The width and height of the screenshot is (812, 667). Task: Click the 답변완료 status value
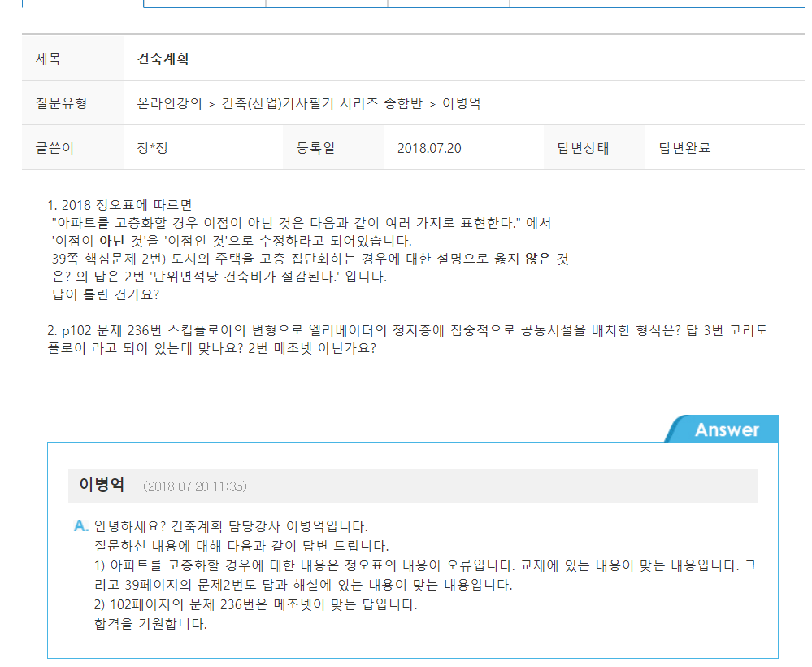coord(684,148)
